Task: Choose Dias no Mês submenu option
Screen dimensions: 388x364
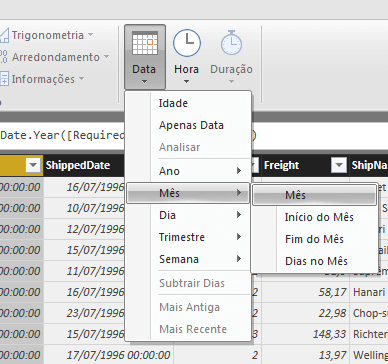Action: (x=315, y=261)
